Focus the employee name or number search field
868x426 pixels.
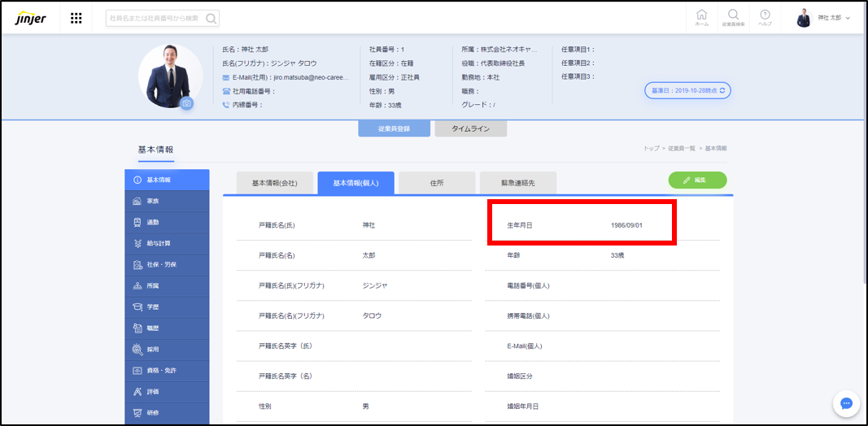coord(155,19)
